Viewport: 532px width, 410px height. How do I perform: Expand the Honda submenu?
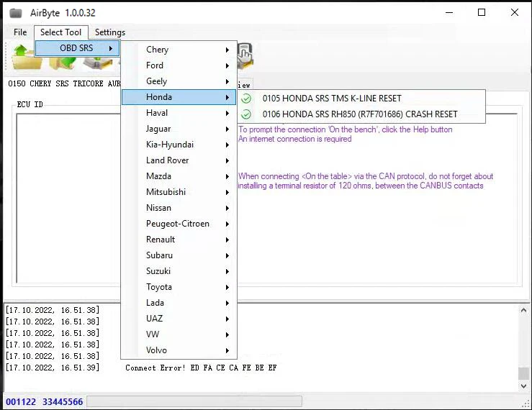tap(179, 97)
